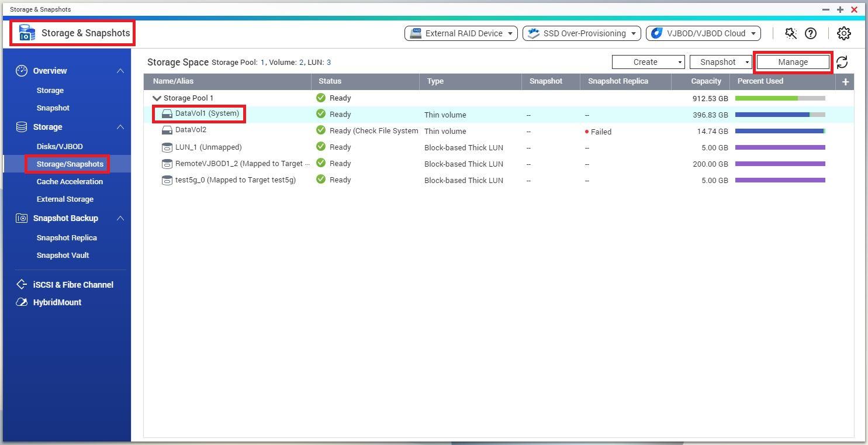Select the test5g_0 LUN row
This screenshot has width=868, height=445.
click(235, 180)
